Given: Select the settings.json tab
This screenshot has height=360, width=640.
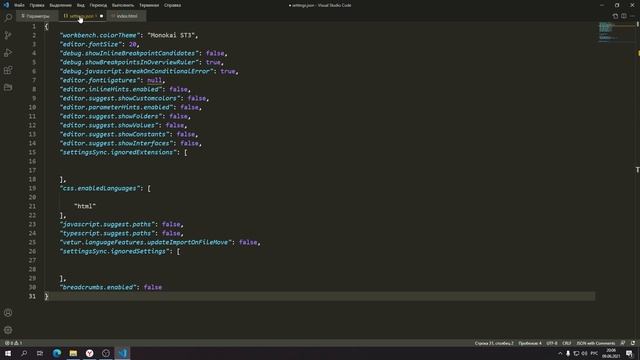Looking at the screenshot, I should point(81,16).
